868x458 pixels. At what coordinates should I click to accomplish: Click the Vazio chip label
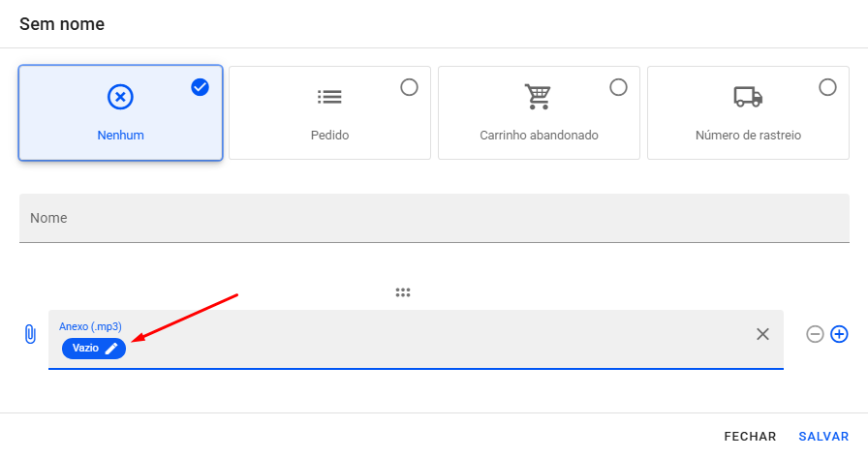[85, 349]
